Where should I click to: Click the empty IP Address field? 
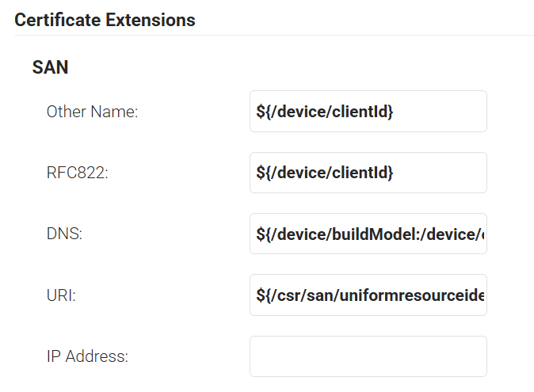[x=368, y=356]
